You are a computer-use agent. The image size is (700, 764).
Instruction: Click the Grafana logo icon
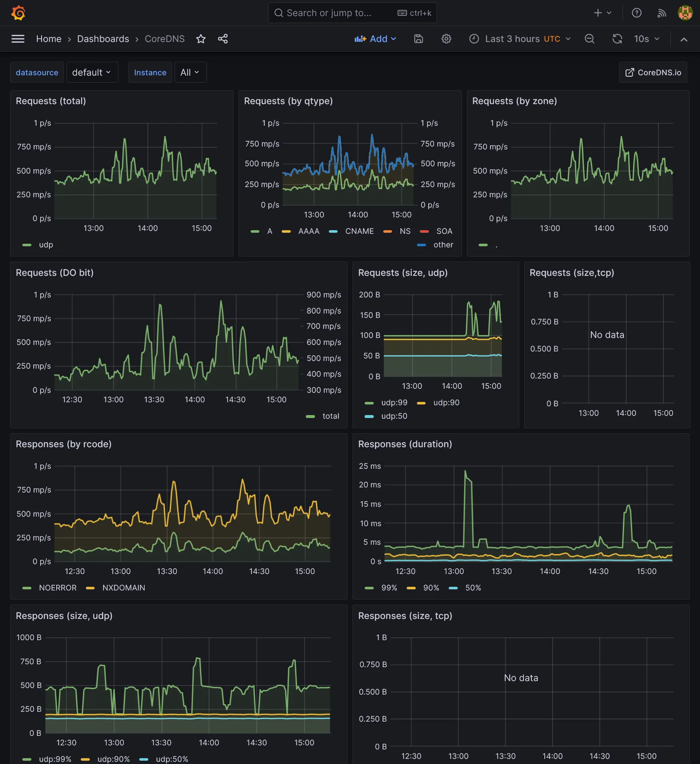click(x=18, y=13)
